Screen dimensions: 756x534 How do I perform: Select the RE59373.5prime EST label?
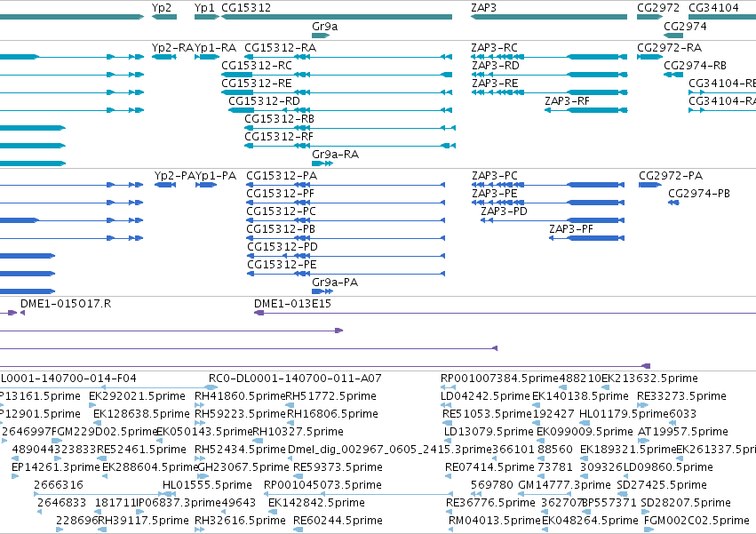coord(338,467)
